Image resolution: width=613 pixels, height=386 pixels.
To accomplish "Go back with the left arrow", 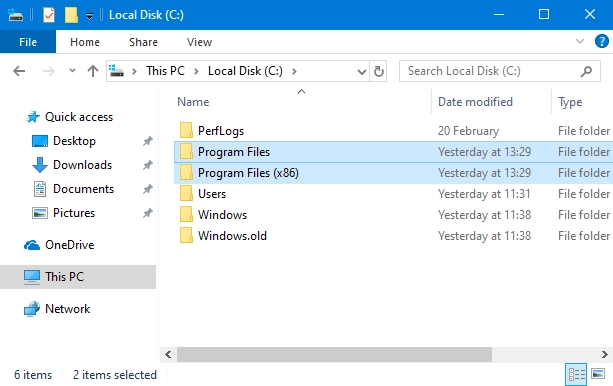I will click(x=19, y=71).
